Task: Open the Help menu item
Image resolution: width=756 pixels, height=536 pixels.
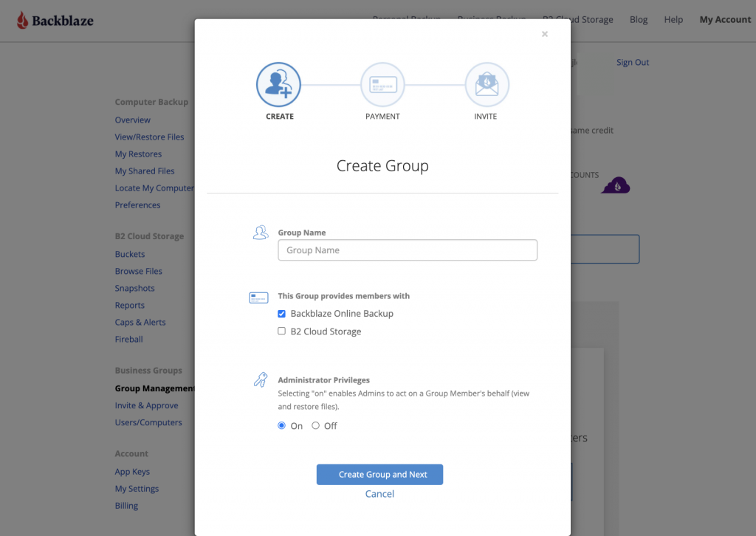Action: (x=673, y=20)
